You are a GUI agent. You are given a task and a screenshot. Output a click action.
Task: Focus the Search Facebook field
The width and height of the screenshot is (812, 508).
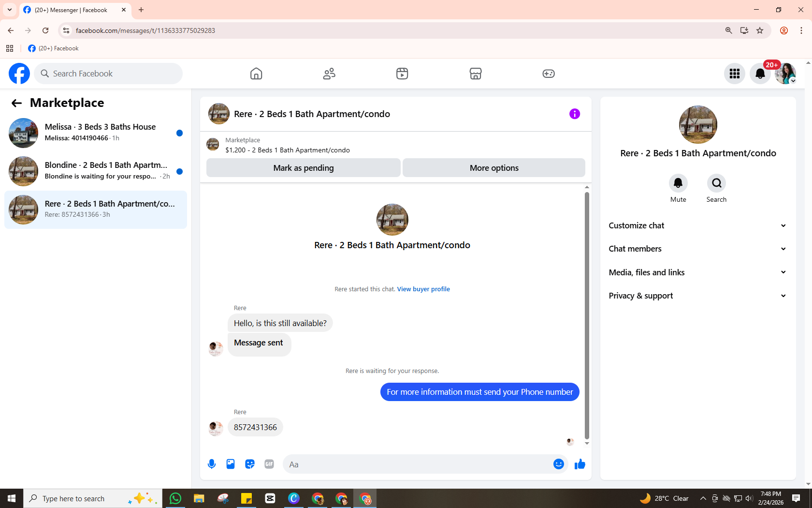109,74
